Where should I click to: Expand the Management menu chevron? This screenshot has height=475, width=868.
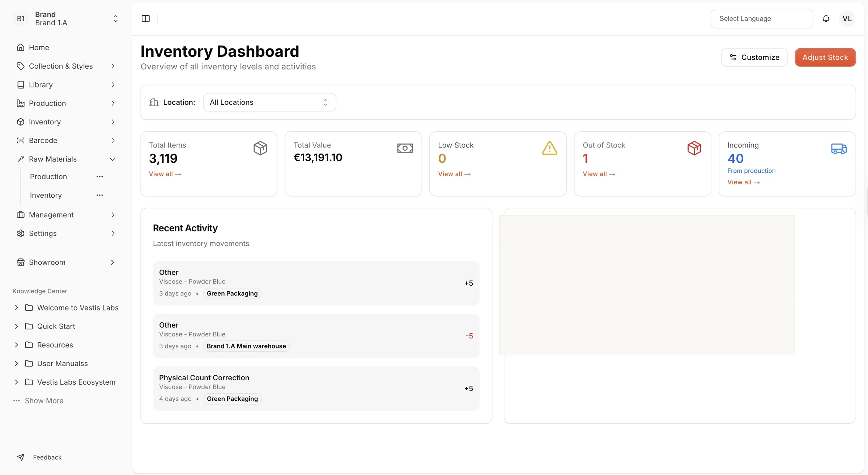pos(113,215)
